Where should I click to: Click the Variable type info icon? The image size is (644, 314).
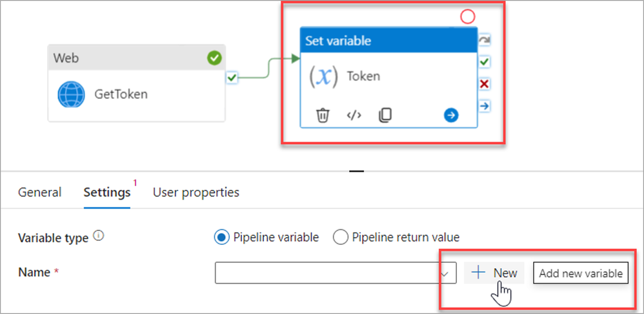98,236
